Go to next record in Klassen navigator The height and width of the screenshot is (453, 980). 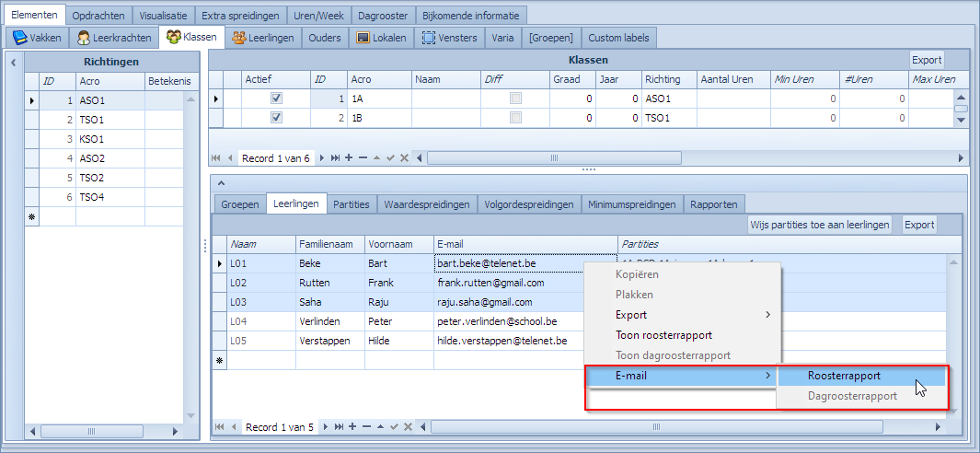(x=322, y=158)
